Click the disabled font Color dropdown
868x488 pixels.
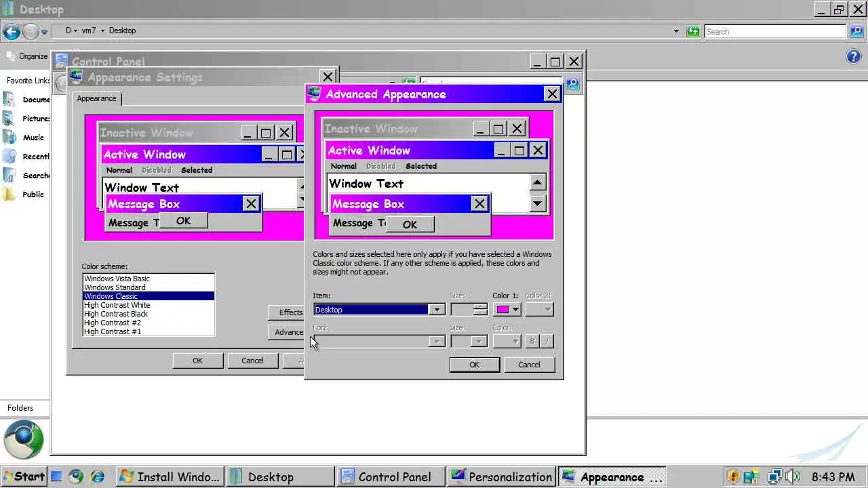(x=507, y=341)
